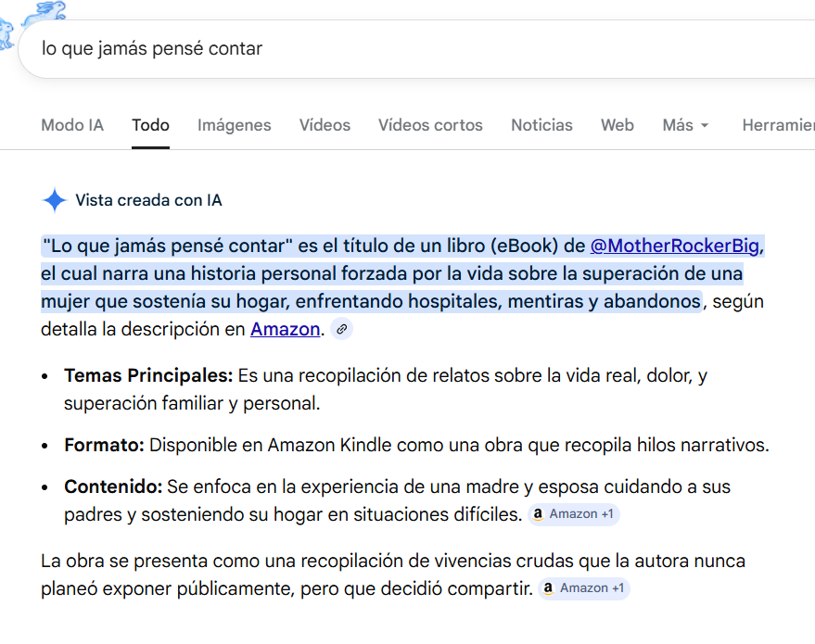Click the paragraph starting 'La obra se presenta'
The width and height of the screenshot is (815, 644).
click(393, 575)
